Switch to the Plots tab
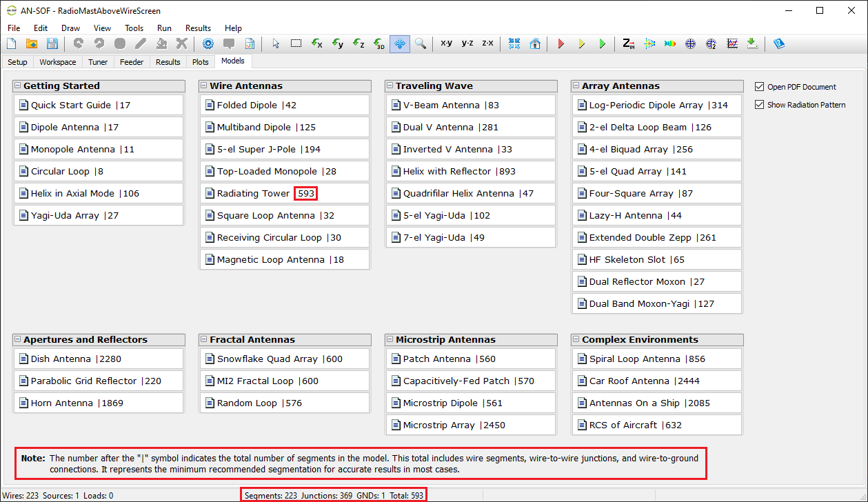Viewport: 868px width, 502px height. coord(200,62)
